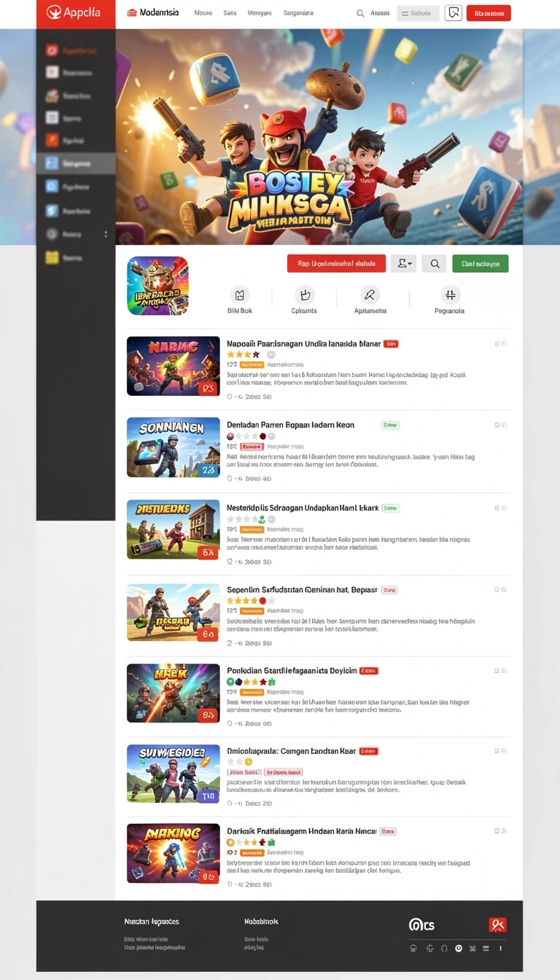The width and height of the screenshot is (560, 980).
Task: Click the Pegranola icon
Action: coord(450,295)
